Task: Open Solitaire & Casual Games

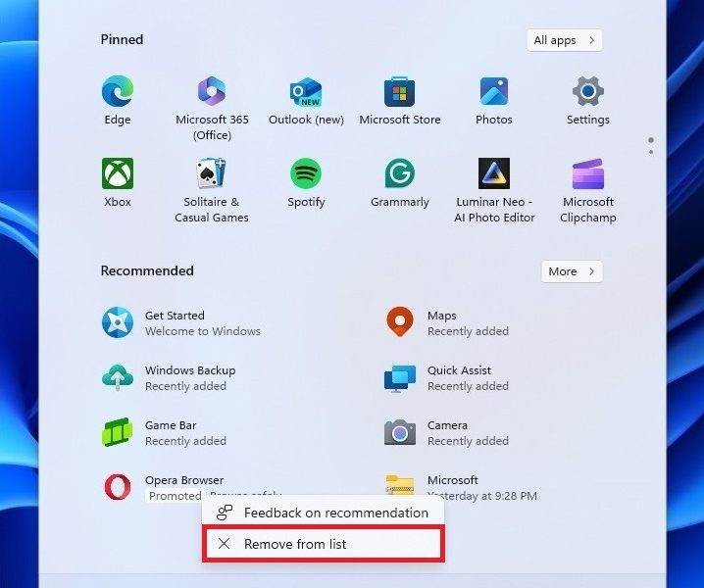Action: tap(212, 173)
